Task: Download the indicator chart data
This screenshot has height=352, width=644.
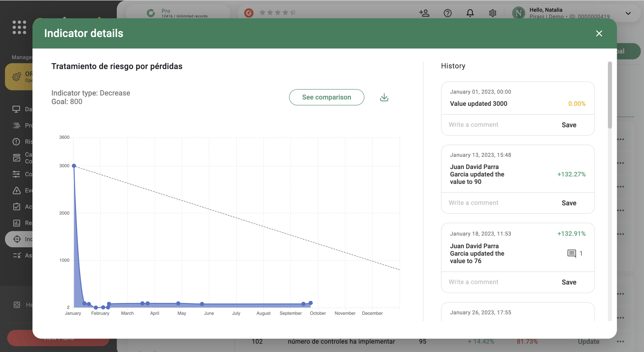Action: coord(384,97)
